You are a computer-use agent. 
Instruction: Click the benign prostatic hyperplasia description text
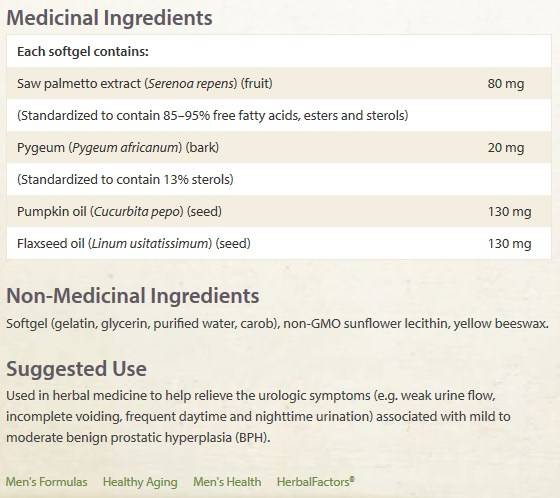point(258,416)
